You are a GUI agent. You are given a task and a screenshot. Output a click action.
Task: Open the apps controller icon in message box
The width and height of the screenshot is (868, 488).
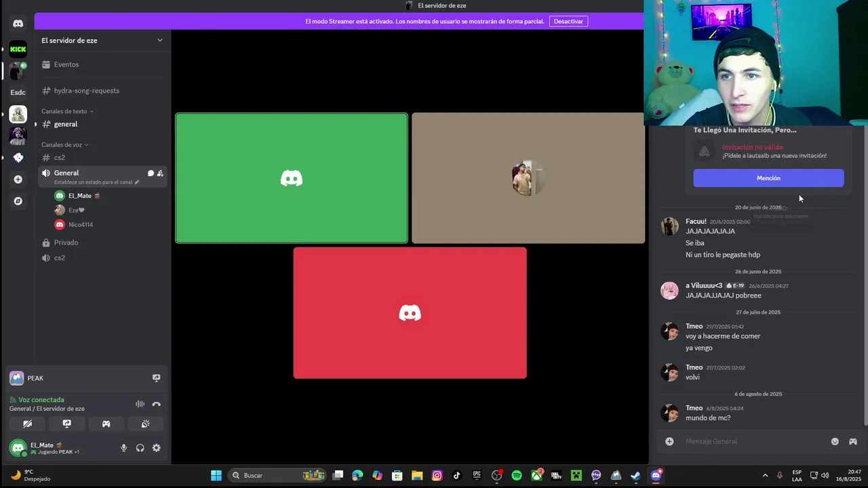click(853, 441)
